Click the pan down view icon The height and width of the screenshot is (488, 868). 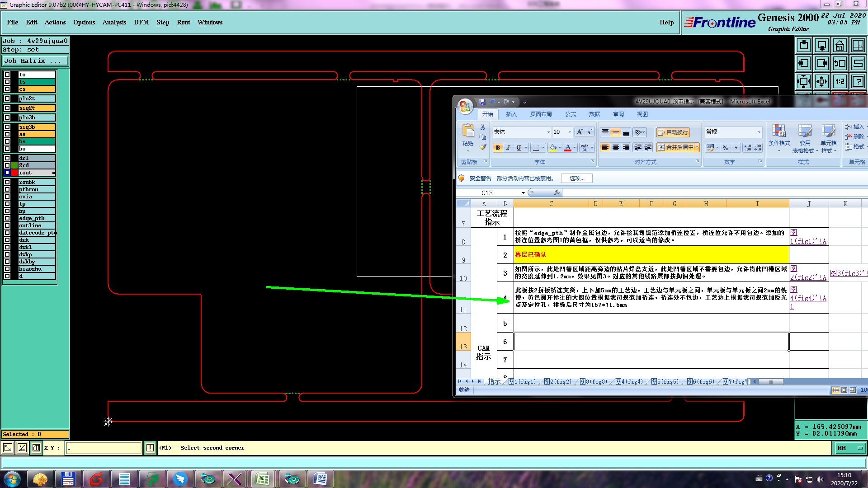pos(822,45)
